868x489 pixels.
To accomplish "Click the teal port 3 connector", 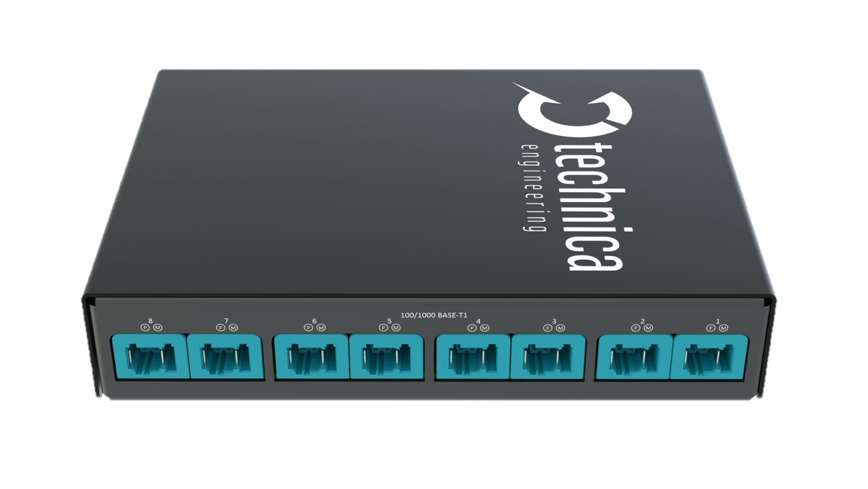I will point(548,356).
